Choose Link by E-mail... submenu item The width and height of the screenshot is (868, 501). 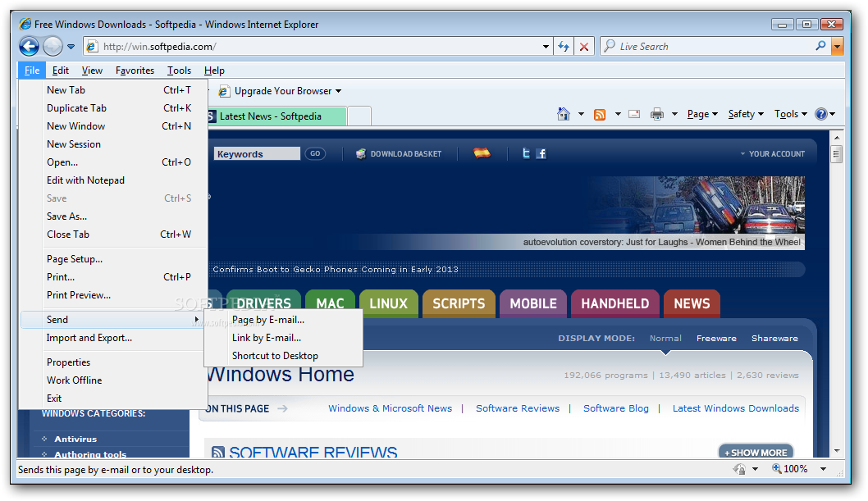pyautogui.click(x=283, y=337)
